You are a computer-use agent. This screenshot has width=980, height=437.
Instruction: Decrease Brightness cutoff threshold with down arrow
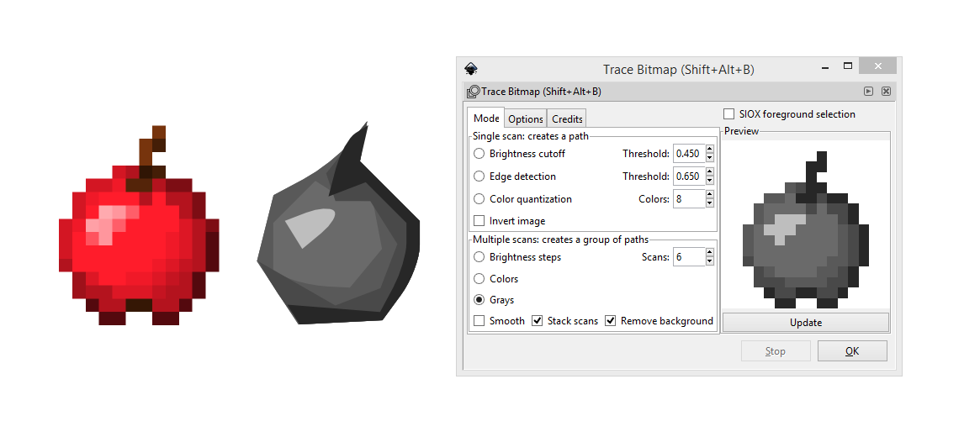point(709,158)
